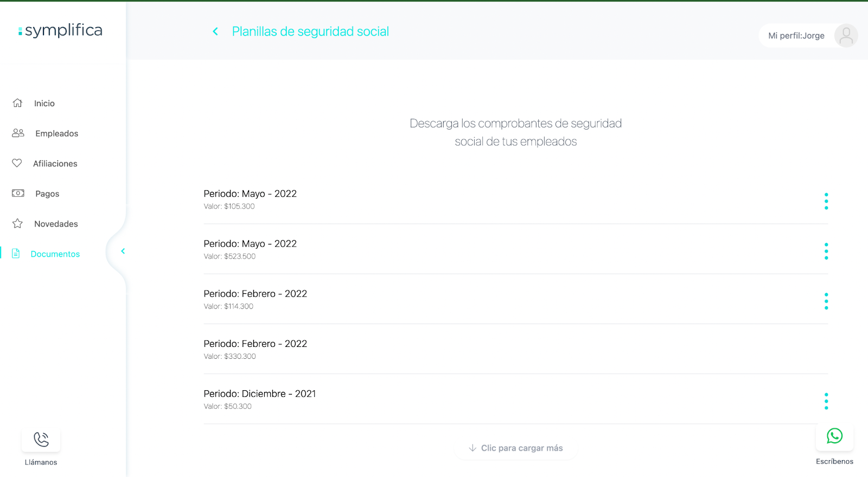The image size is (868, 477).
Task: Click 'Clic para cargar más' button
Action: 515,448
